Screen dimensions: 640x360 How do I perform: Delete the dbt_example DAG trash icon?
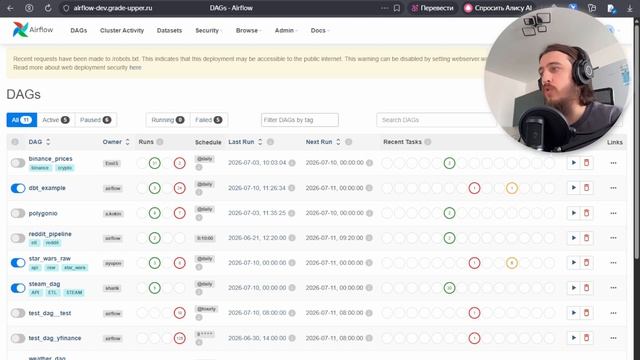pyautogui.click(x=587, y=188)
